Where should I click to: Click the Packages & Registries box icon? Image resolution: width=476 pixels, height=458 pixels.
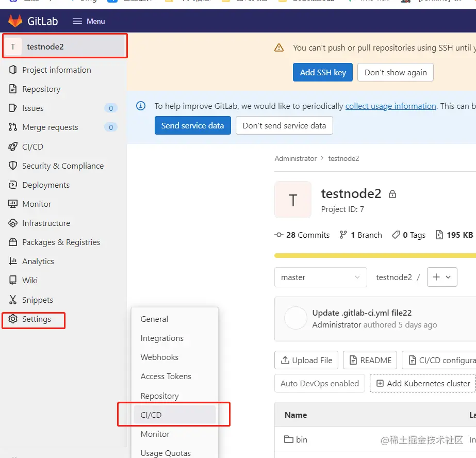13,242
